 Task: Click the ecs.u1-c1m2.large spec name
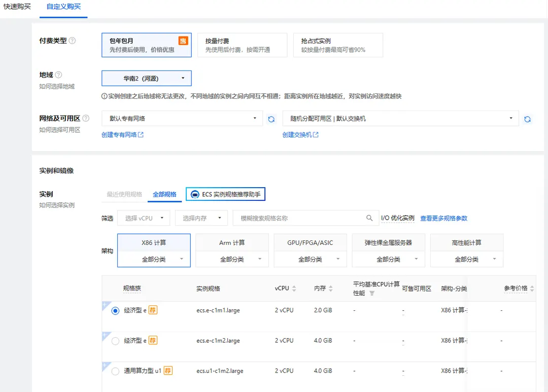[x=220, y=371]
